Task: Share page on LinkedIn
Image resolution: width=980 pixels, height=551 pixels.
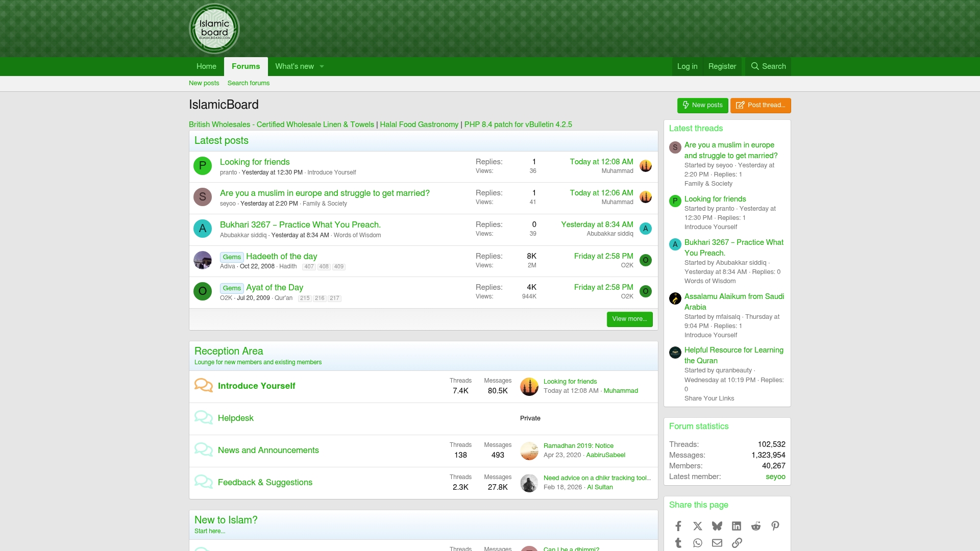Action: (737, 526)
